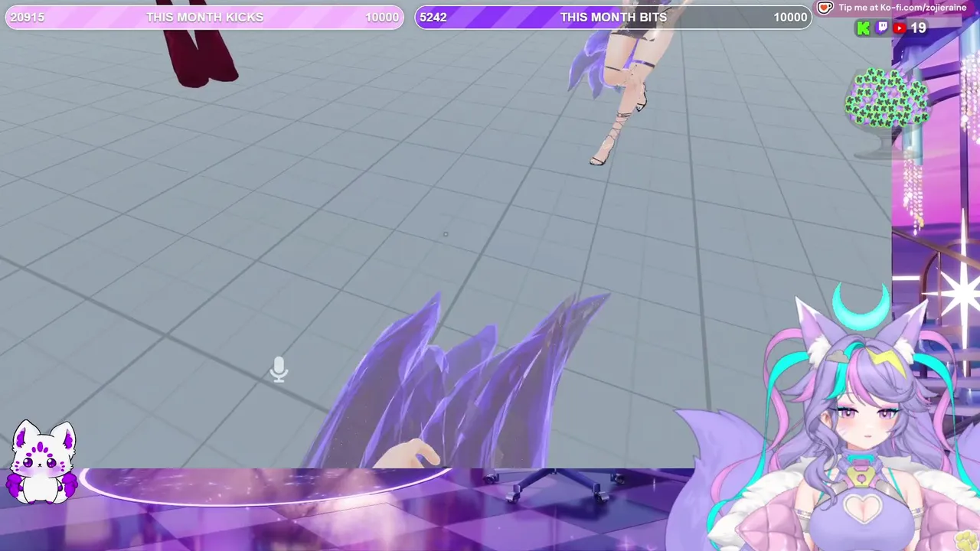Screen dimensions: 980x551
Task: Click the 5242 bits count value
Action: click(x=433, y=18)
